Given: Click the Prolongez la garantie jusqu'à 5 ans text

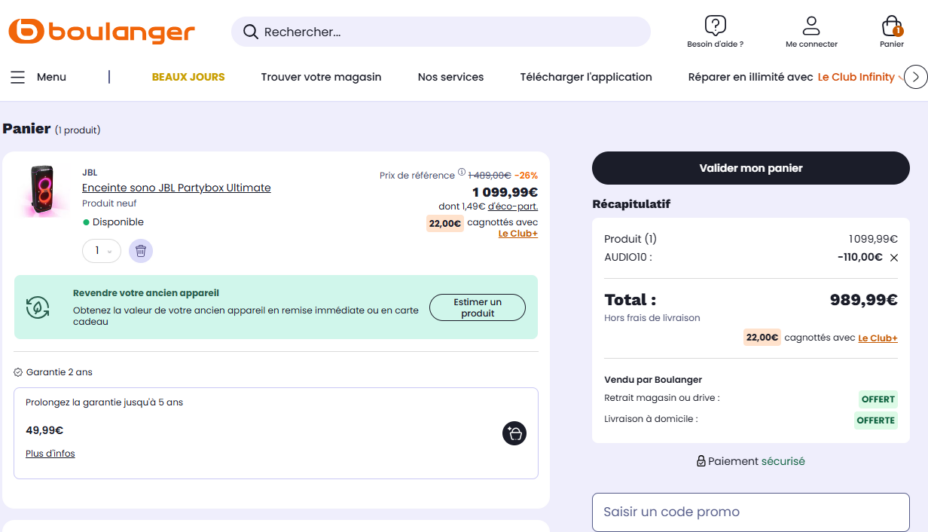Looking at the screenshot, I should coord(104,402).
